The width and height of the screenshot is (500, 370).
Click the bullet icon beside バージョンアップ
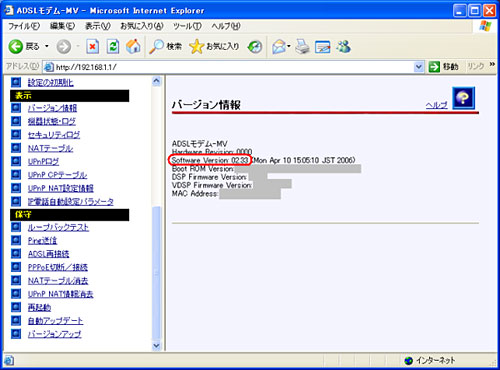pos(16,333)
